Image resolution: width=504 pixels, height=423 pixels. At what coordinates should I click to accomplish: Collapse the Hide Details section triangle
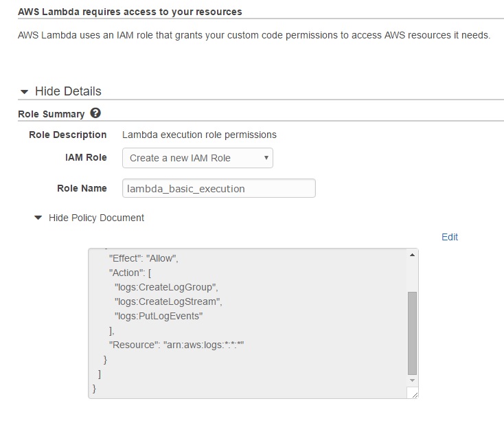(x=24, y=92)
